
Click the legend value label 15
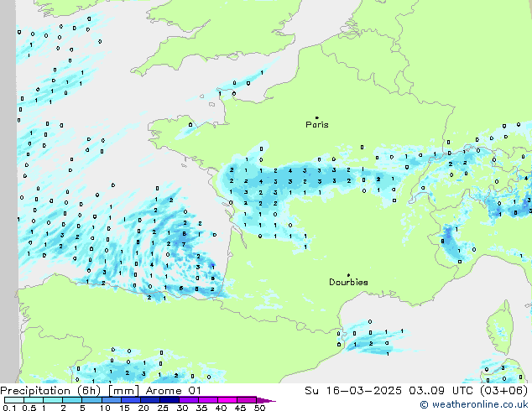point(124,408)
